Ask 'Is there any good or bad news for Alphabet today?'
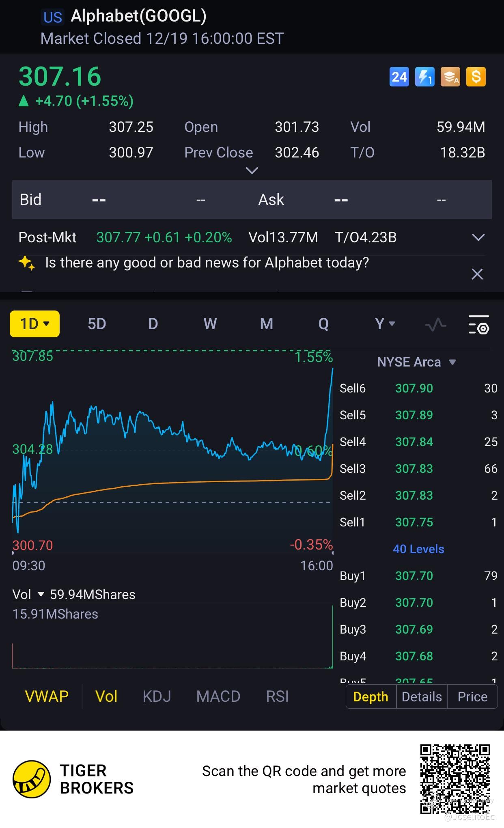Screen dimensions: 504x828 [x=207, y=263]
